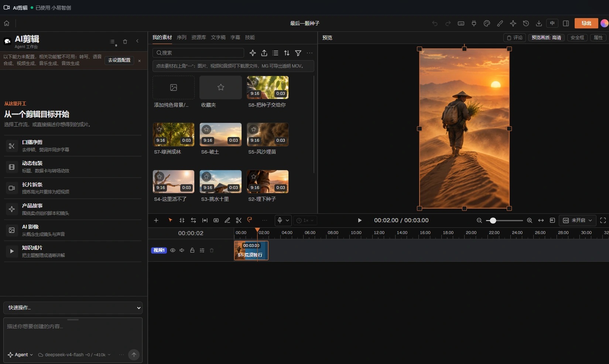Open the 文字稿 tab

[218, 37]
